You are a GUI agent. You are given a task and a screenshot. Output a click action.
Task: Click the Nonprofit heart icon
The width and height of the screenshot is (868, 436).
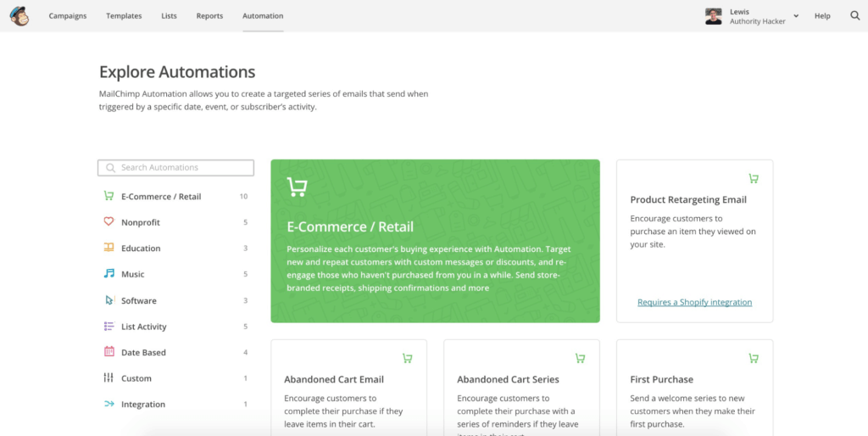[108, 222]
